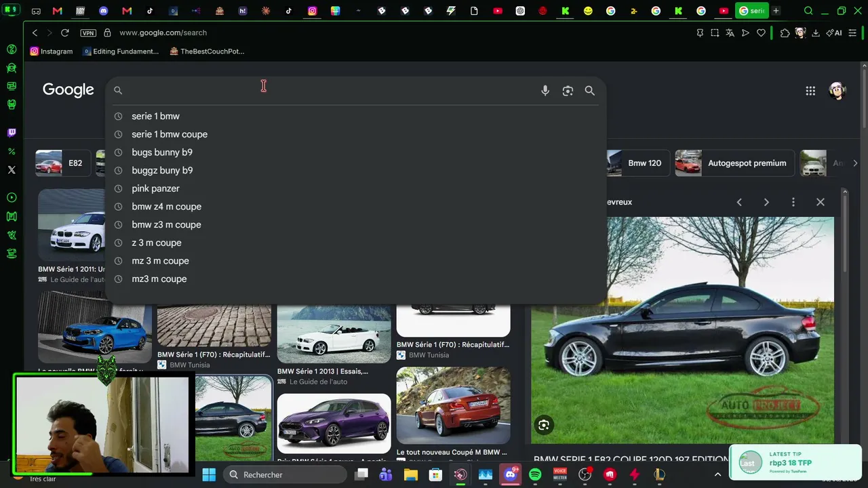The image size is (868, 488).
Task: Select the Autogespot premium filter chip
Action: click(734, 163)
